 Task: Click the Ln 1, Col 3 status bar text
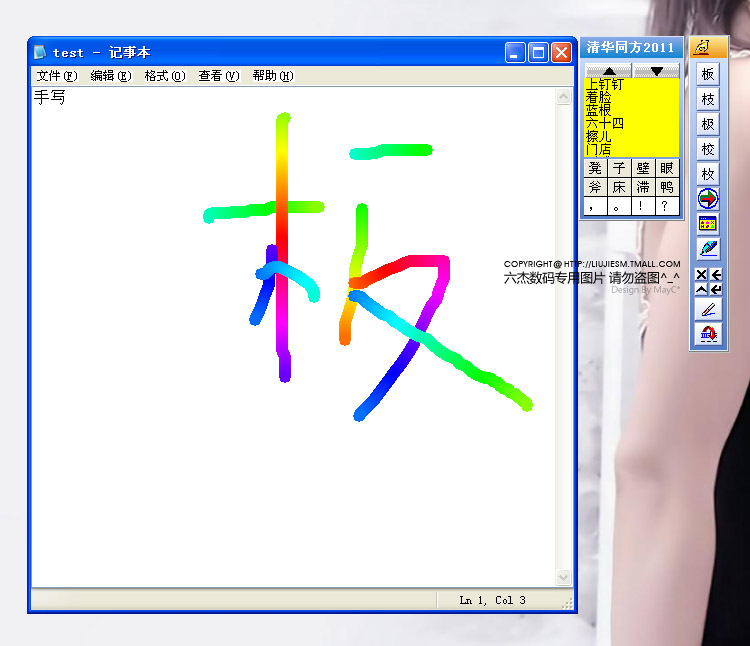(493, 600)
